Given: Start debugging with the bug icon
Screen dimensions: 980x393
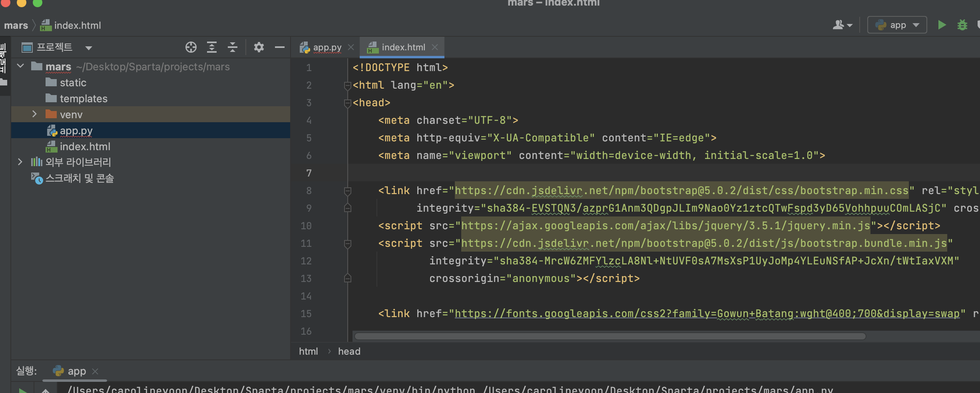Looking at the screenshot, I should 962,25.
